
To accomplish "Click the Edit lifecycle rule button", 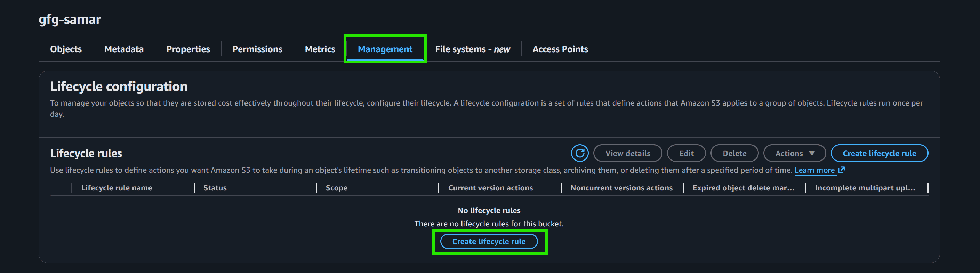I will (x=686, y=153).
